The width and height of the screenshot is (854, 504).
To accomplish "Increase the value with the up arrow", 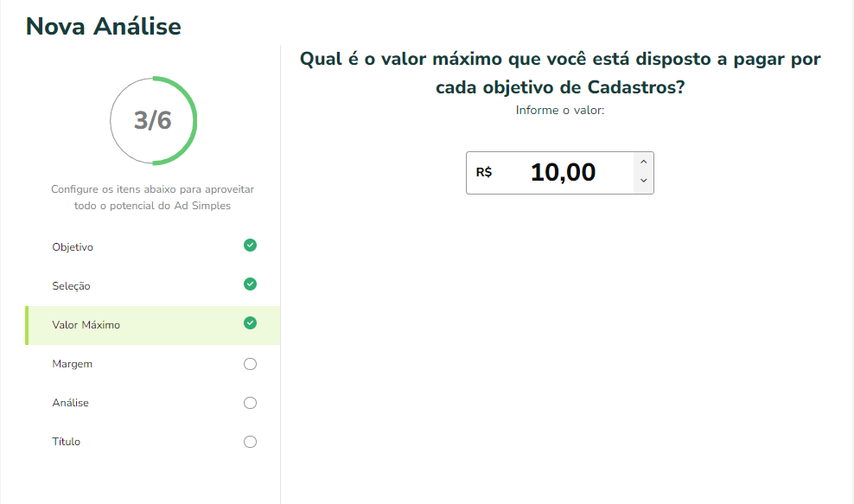I will pyautogui.click(x=643, y=162).
